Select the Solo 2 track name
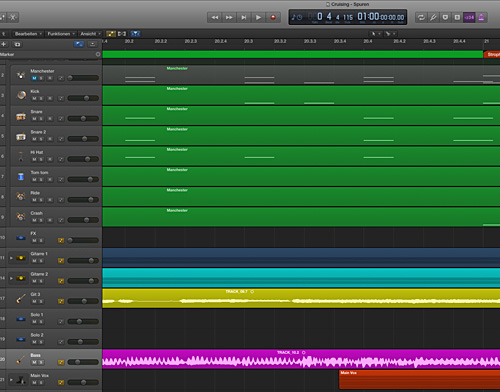500x392 pixels. (x=37, y=335)
